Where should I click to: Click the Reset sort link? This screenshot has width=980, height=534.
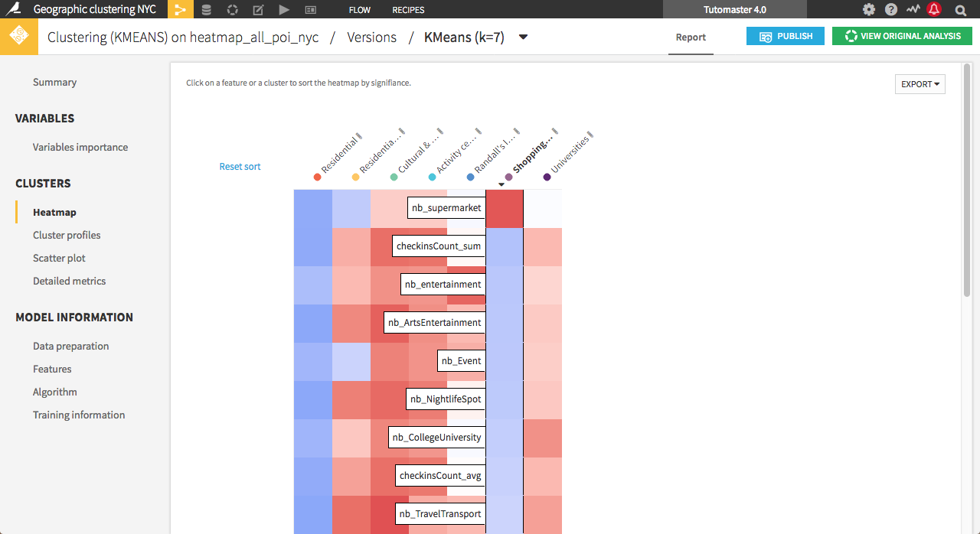[x=240, y=167]
